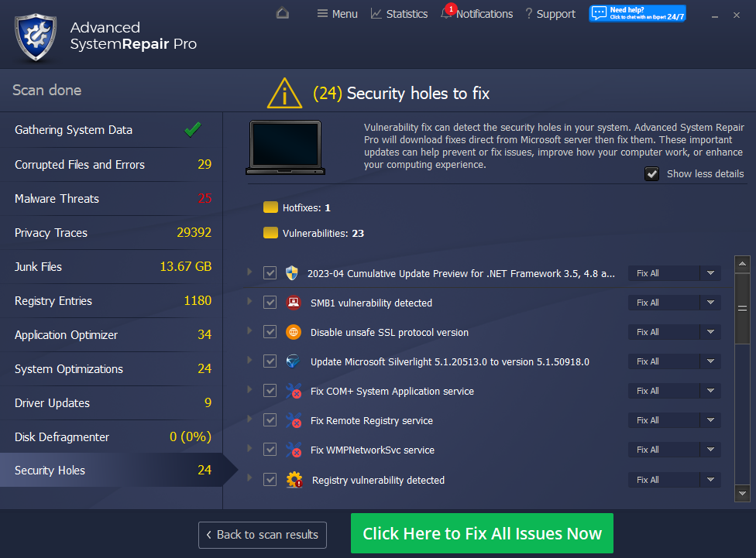This screenshot has height=558, width=756.
Task: Open the Menu item in top bar
Action: coord(337,14)
